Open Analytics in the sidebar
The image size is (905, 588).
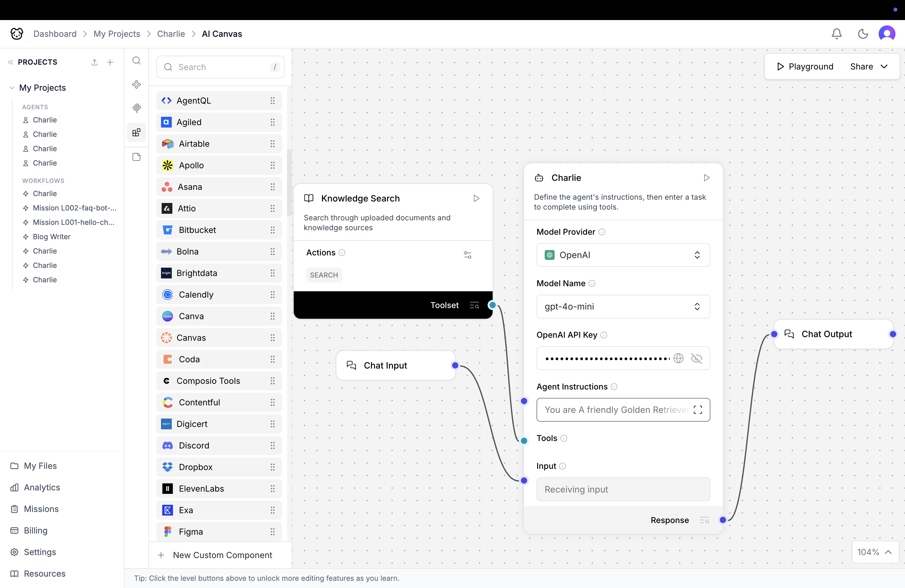pos(42,487)
